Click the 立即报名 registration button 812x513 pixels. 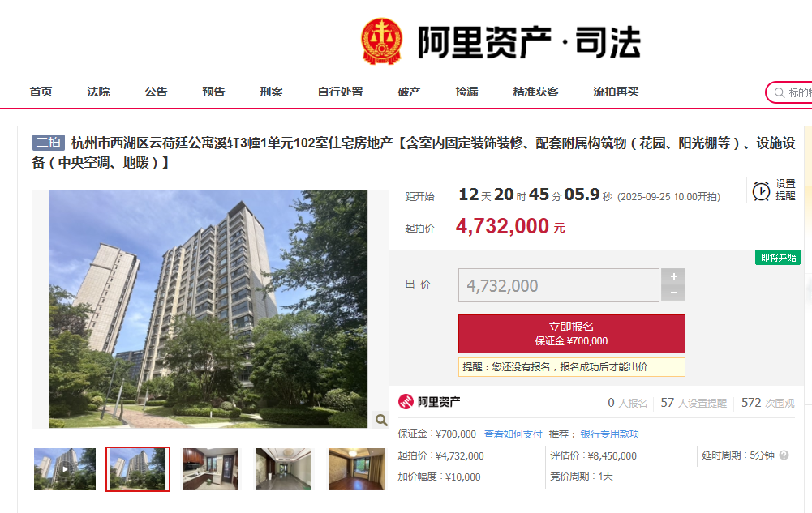pos(572,334)
